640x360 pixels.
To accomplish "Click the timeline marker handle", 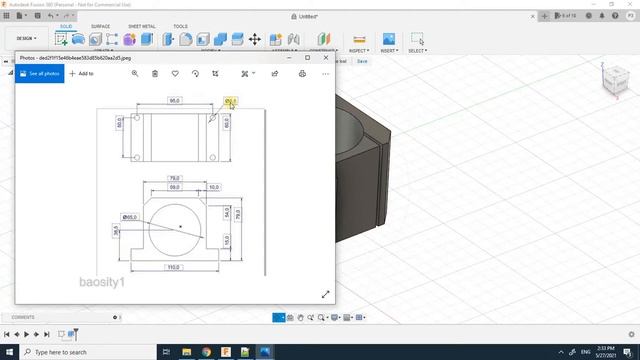I will (x=76, y=334).
